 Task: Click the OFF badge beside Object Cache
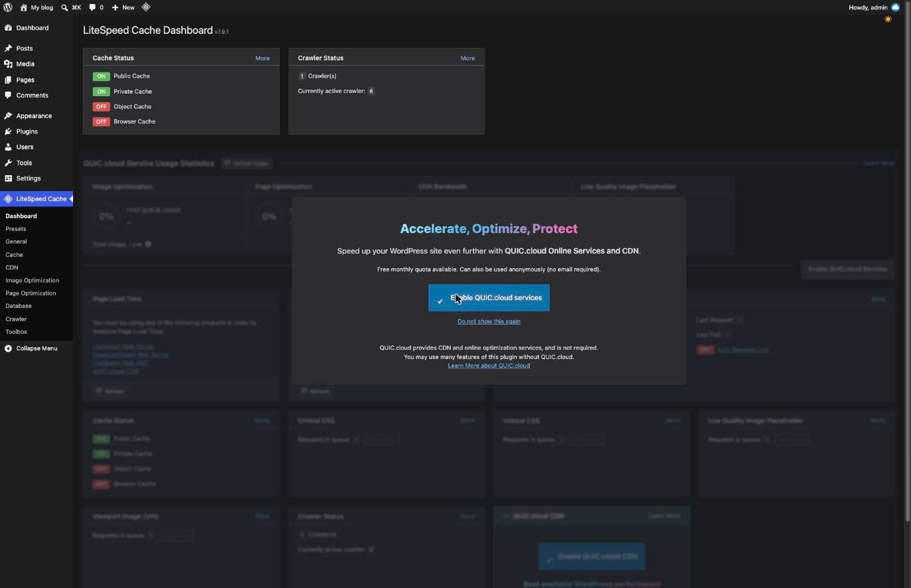tap(101, 107)
